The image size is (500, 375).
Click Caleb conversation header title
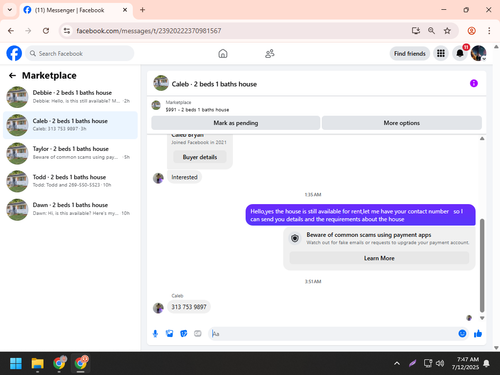pos(214,84)
